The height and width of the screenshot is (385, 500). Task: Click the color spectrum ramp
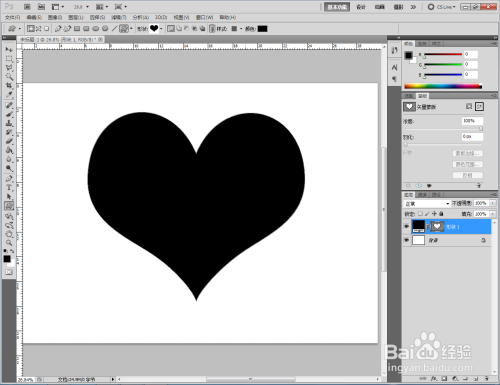pos(443,86)
